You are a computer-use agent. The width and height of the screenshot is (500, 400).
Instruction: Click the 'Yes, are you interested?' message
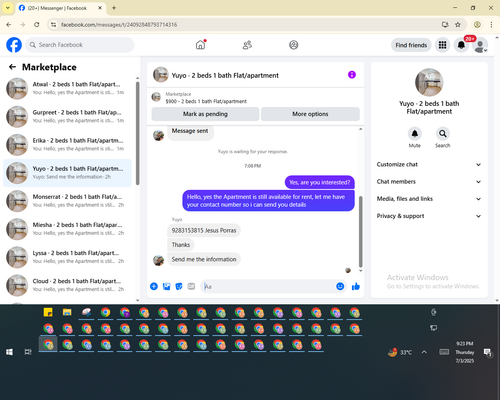(x=319, y=182)
